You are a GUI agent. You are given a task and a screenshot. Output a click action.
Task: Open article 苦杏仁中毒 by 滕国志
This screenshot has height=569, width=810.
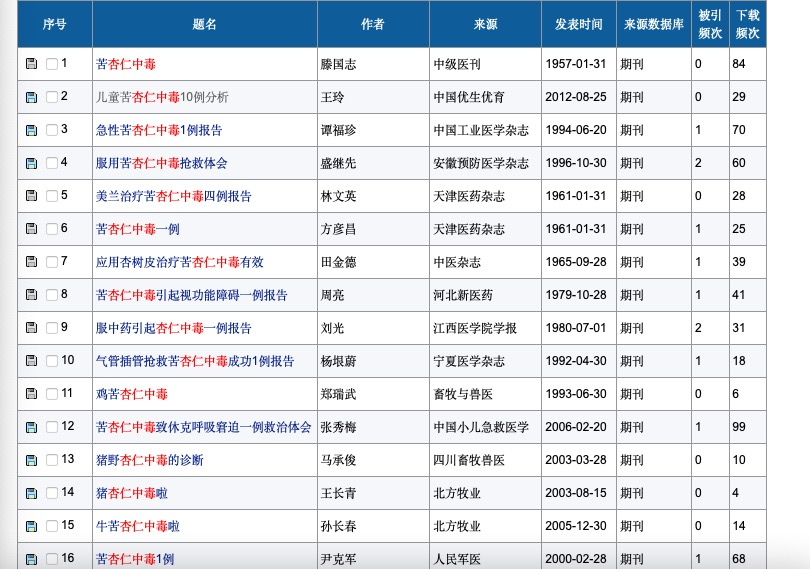click(126, 64)
